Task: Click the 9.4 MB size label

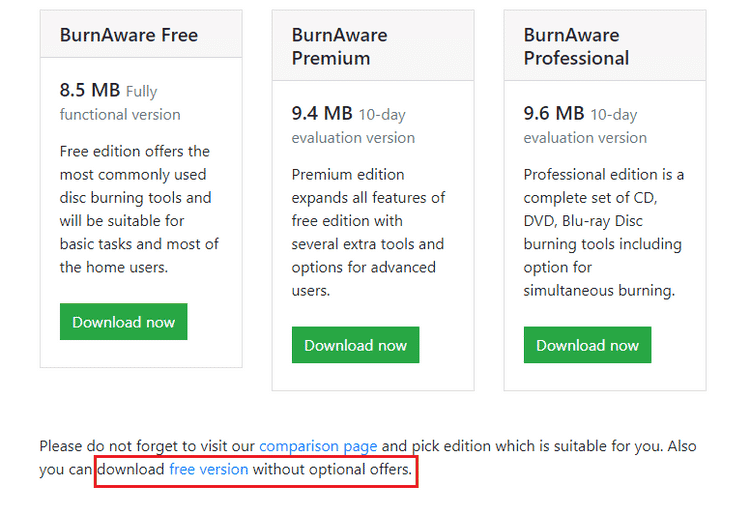Action: 322,114
